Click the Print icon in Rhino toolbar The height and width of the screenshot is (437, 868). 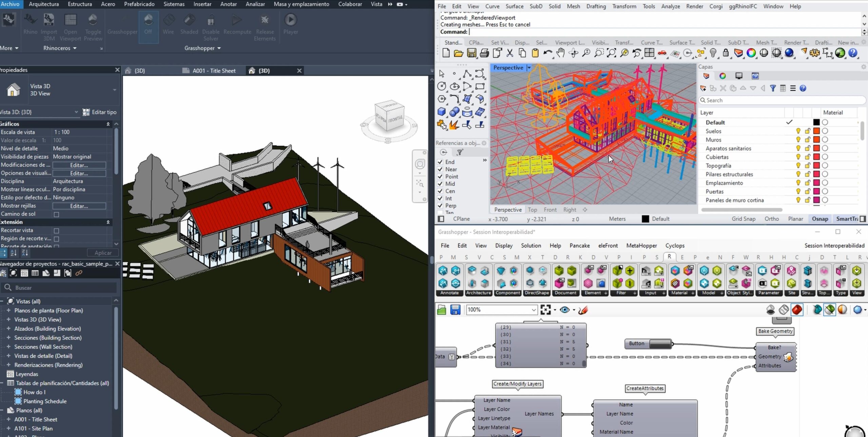coord(484,53)
